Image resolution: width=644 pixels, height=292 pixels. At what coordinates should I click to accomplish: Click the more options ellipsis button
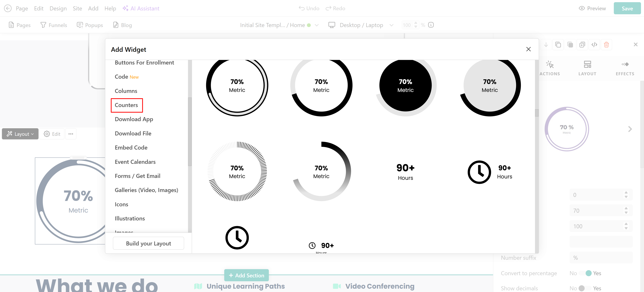(71, 134)
